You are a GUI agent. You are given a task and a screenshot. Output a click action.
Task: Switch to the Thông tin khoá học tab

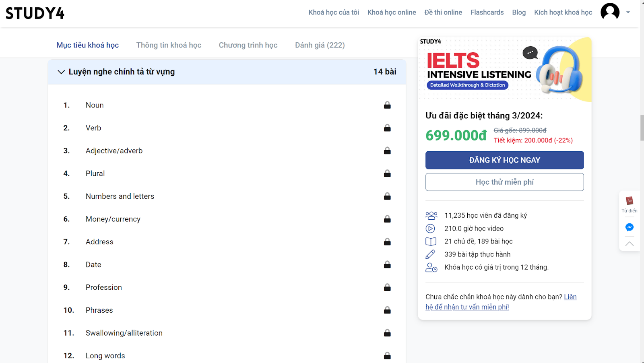(169, 45)
